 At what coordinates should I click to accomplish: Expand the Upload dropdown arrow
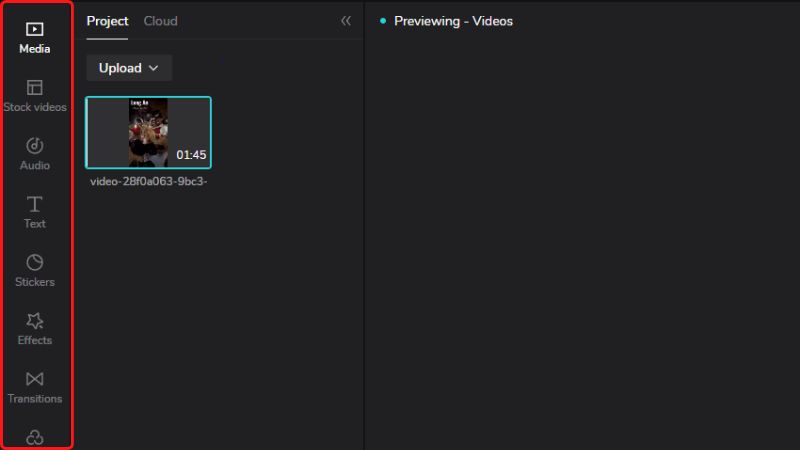(154, 68)
